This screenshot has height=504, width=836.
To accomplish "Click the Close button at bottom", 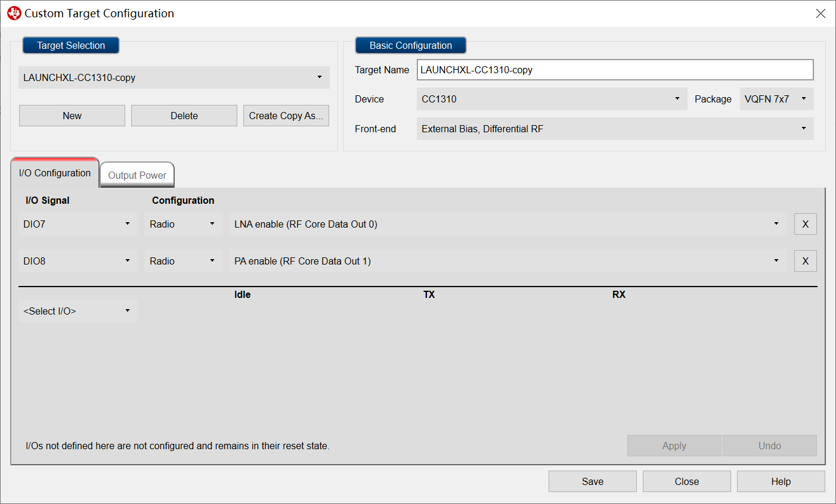I will 687,481.
